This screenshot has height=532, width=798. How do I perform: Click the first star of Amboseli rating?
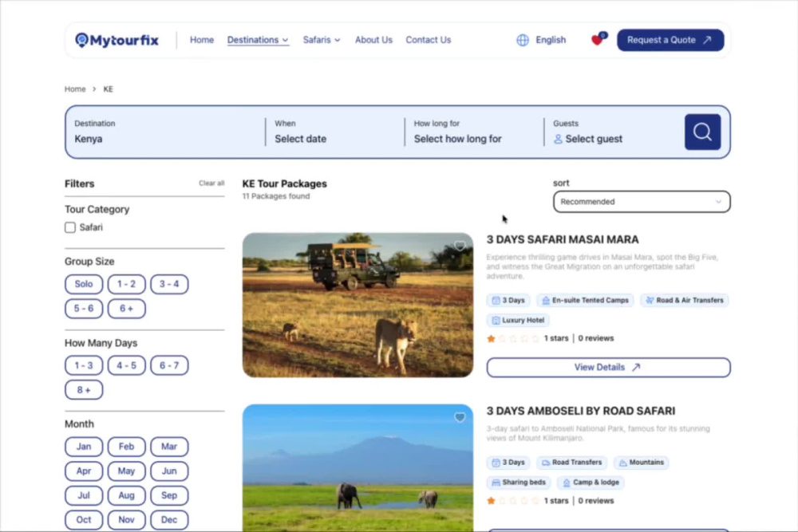(491, 501)
